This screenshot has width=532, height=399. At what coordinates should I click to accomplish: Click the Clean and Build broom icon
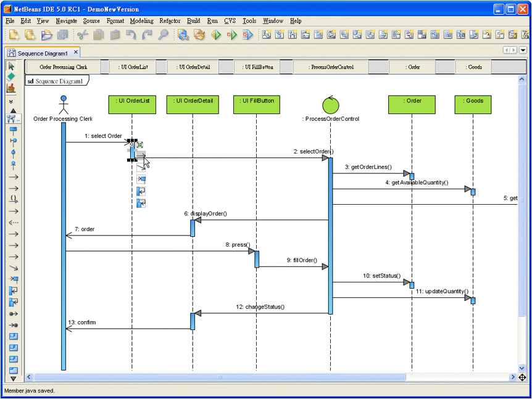click(199, 35)
